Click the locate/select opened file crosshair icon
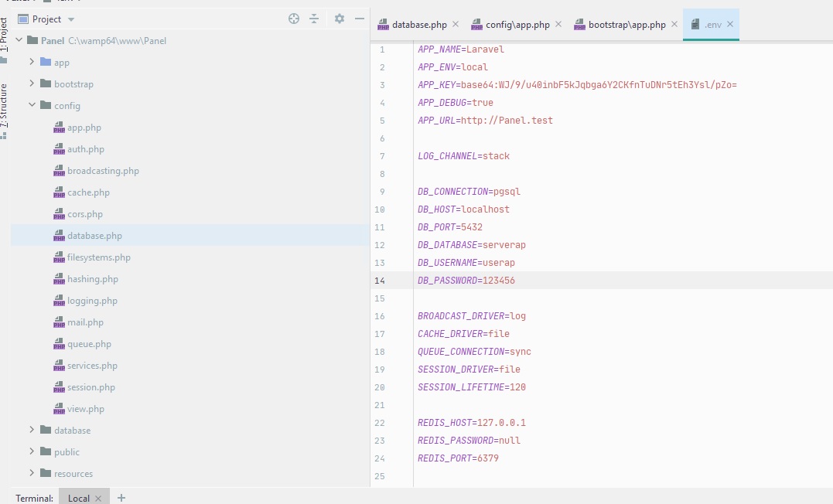Screen dimensions: 833x504 tap(294, 19)
